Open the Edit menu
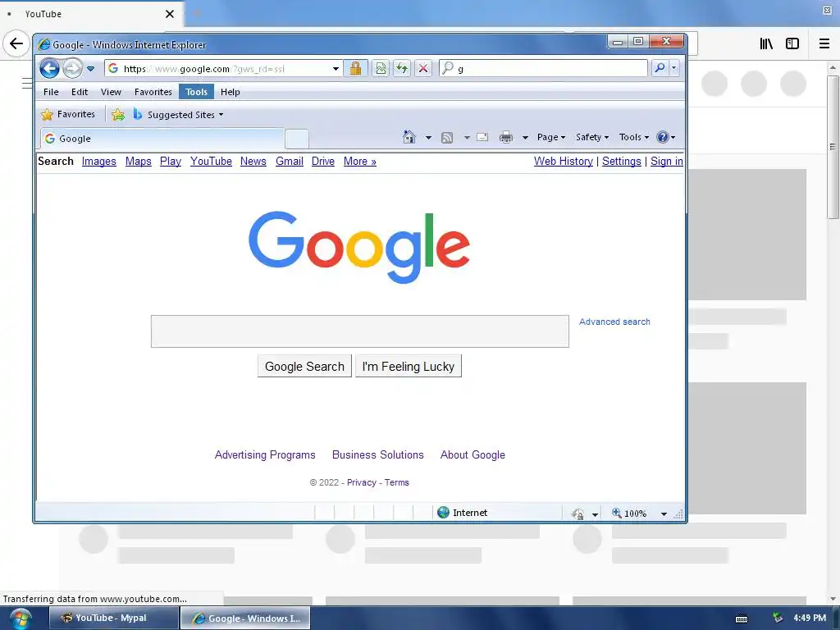 80,92
